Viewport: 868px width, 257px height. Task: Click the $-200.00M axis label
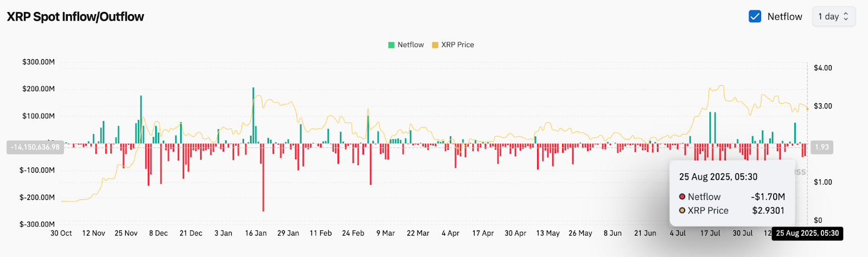coord(37,197)
